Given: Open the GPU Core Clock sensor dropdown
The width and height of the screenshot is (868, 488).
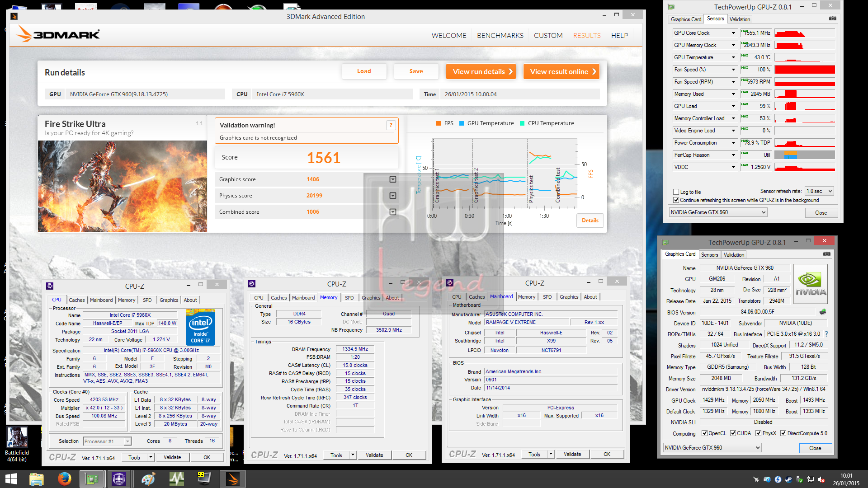Looking at the screenshot, I should coord(733,33).
